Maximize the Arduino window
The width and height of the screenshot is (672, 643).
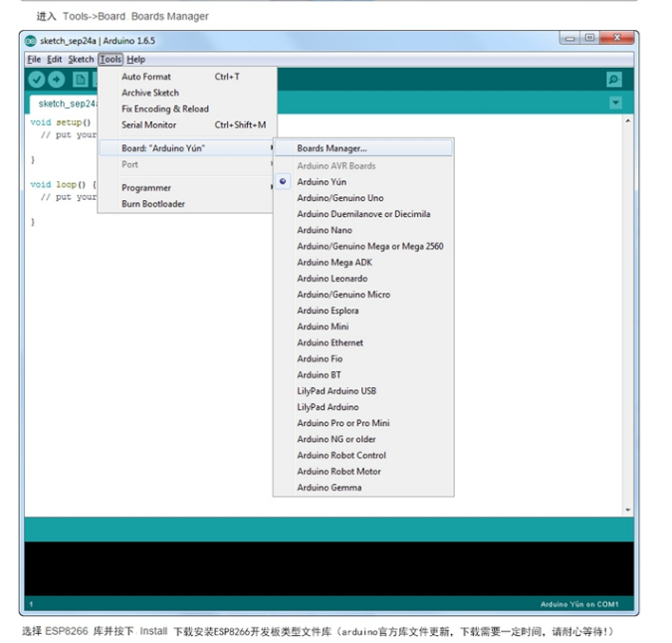click(589, 38)
